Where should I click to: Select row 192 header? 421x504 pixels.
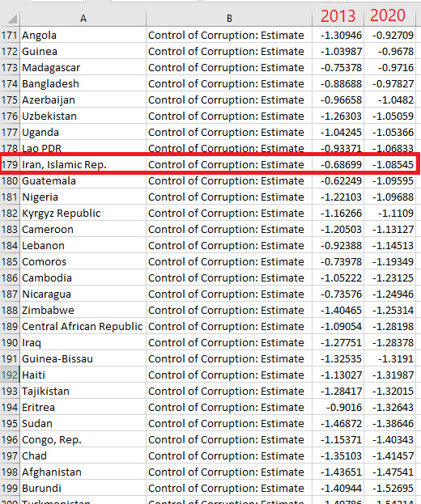[x=10, y=375]
